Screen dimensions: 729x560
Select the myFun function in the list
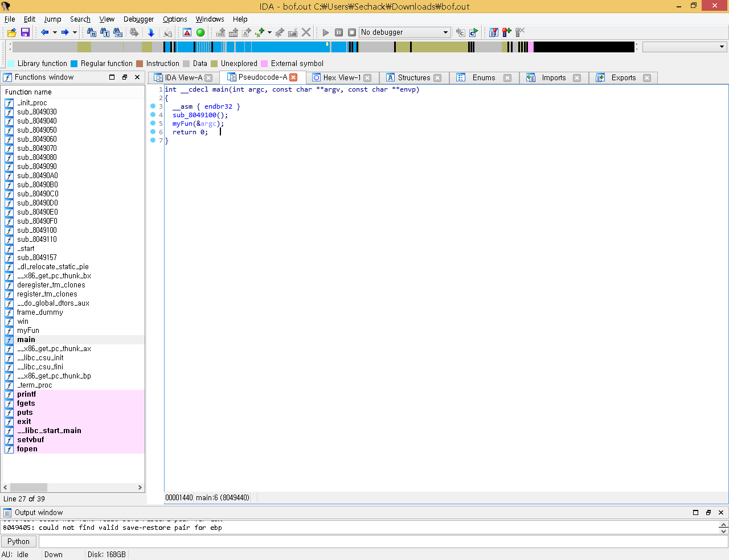point(74,331)
